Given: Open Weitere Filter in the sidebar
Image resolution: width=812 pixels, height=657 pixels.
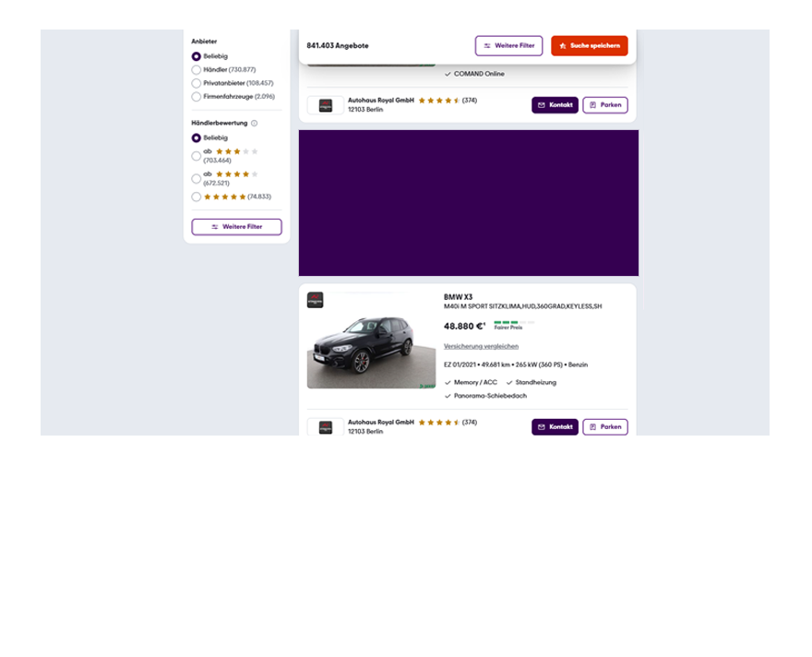Looking at the screenshot, I should [236, 227].
